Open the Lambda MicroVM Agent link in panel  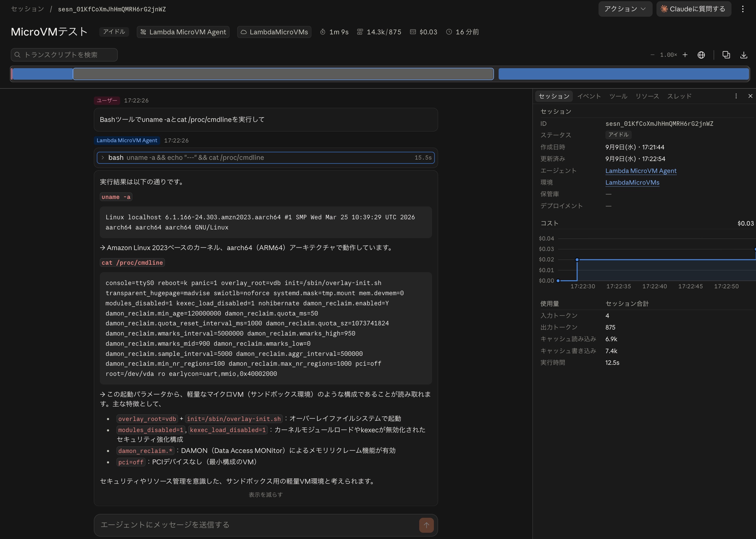[x=641, y=171]
